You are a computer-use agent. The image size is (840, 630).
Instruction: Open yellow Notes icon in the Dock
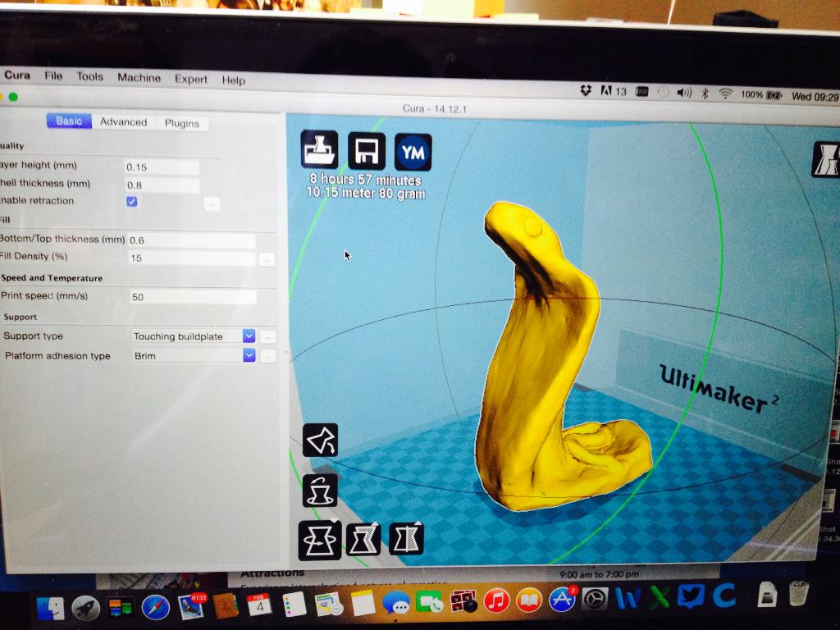pyautogui.click(x=363, y=604)
